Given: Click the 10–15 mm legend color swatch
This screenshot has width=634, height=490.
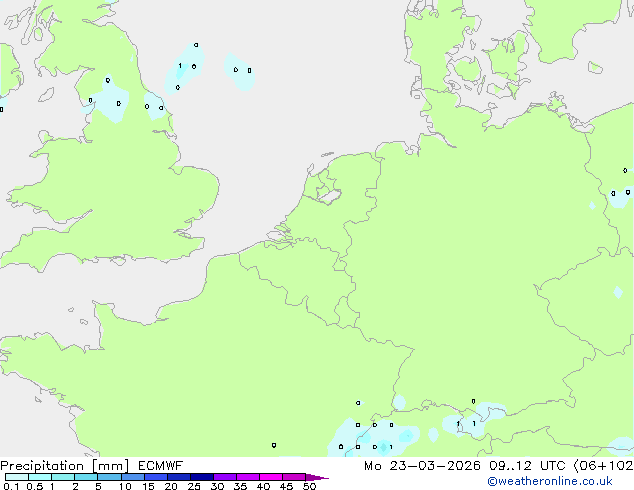Looking at the screenshot, I should point(133,477).
